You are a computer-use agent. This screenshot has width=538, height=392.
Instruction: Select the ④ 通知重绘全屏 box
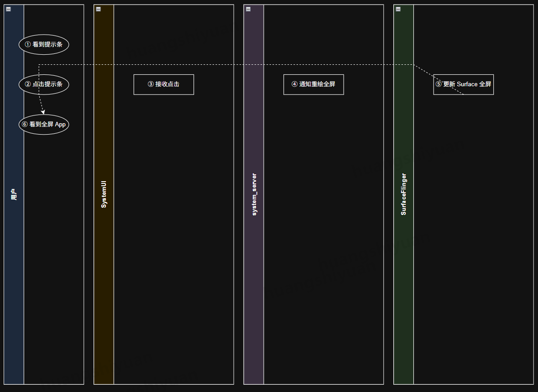coord(313,84)
